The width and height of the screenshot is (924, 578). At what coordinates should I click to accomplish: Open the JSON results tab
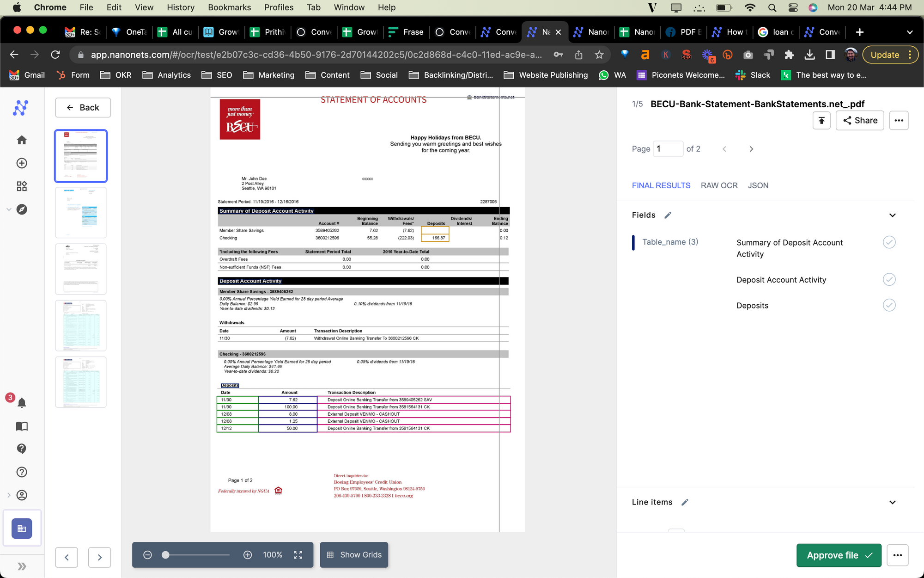758,185
